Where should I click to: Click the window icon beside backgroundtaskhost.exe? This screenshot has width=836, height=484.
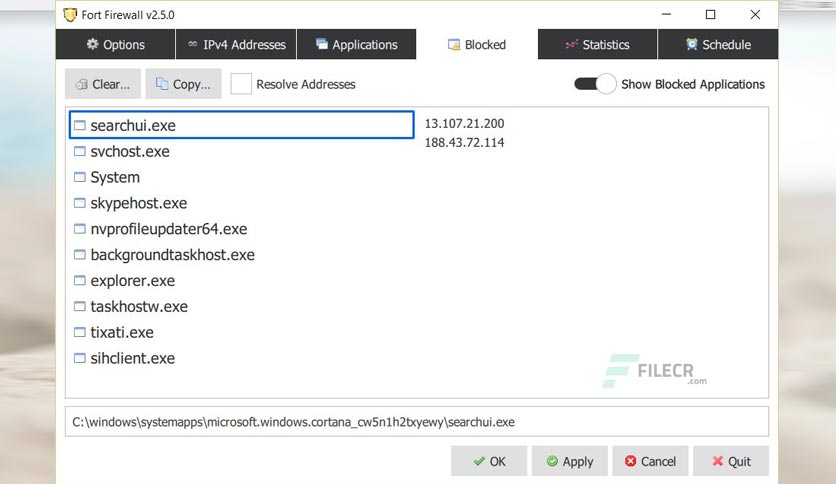(79, 255)
